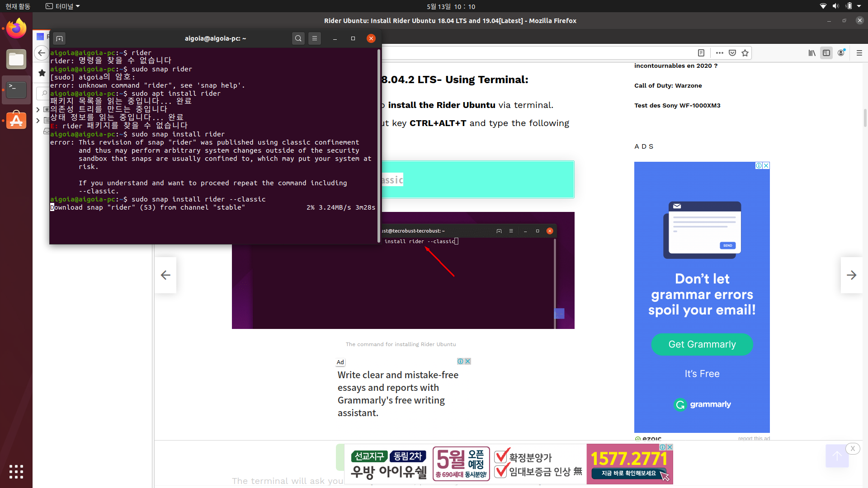
Task: Click the Get Grammarly button
Action: (702, 344)
